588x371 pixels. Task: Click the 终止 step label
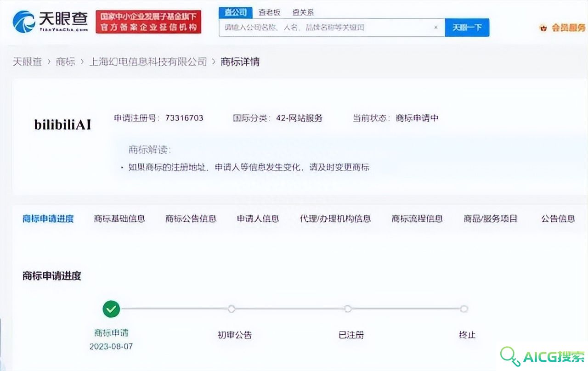(467, 335)
